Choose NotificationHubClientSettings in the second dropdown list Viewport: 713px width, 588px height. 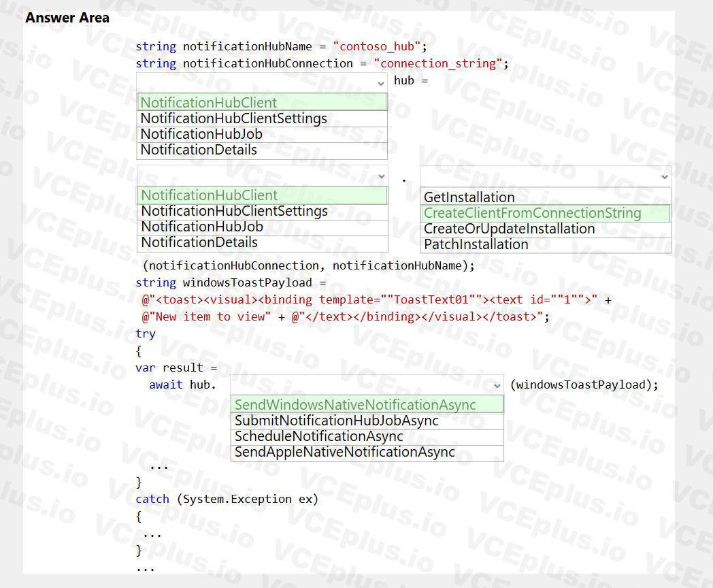click(x=263, y=212)
